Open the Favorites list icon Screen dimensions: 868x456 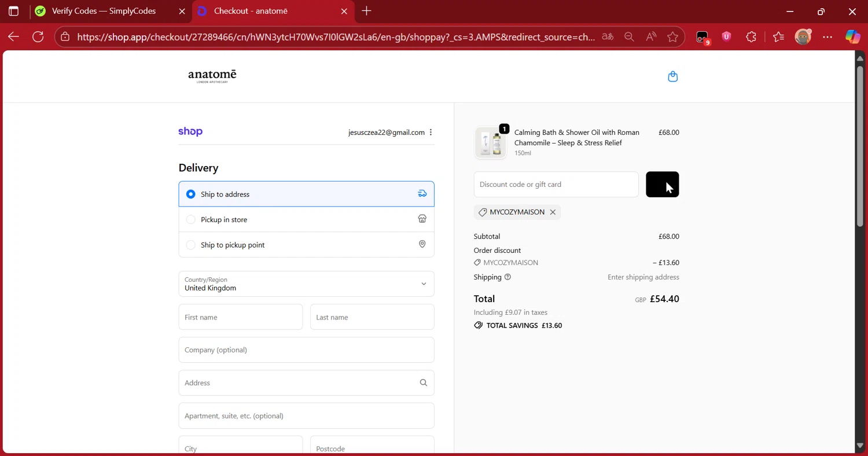tap(778, 37)
